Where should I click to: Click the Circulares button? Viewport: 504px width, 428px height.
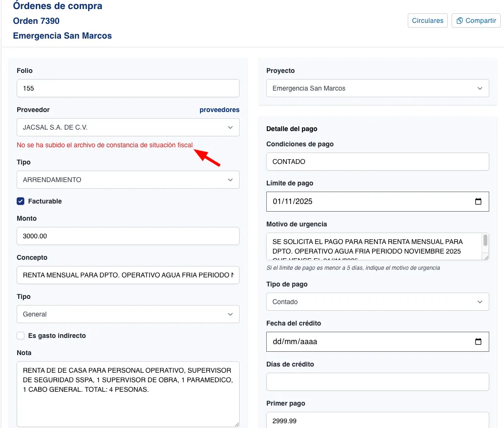click(427, 20)
